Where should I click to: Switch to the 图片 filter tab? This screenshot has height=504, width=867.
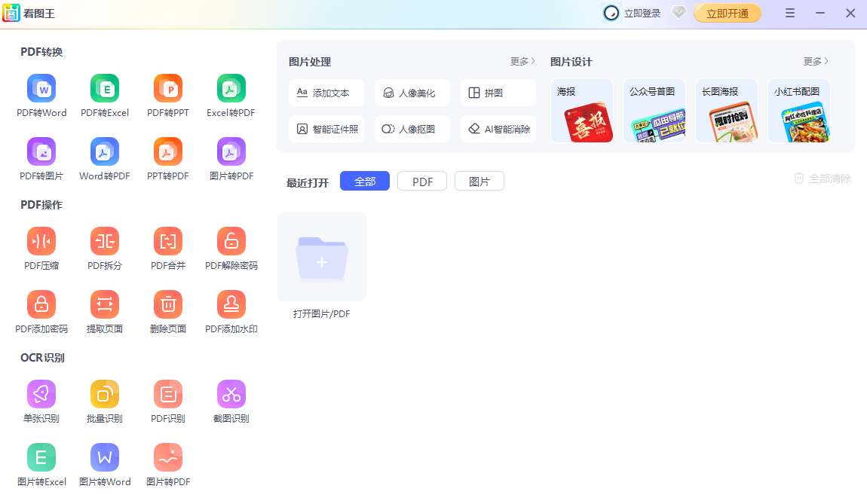click(x=479, y=181)
